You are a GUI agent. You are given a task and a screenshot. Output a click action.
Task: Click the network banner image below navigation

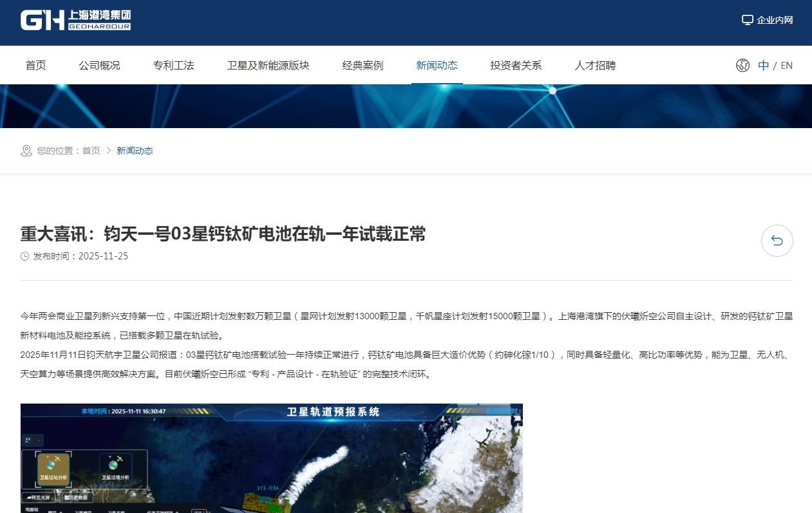(406, 106)
